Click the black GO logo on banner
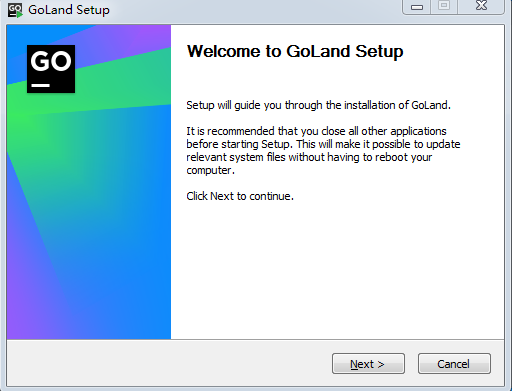Viewport: 512px width, 391px height. click(51, 69)
